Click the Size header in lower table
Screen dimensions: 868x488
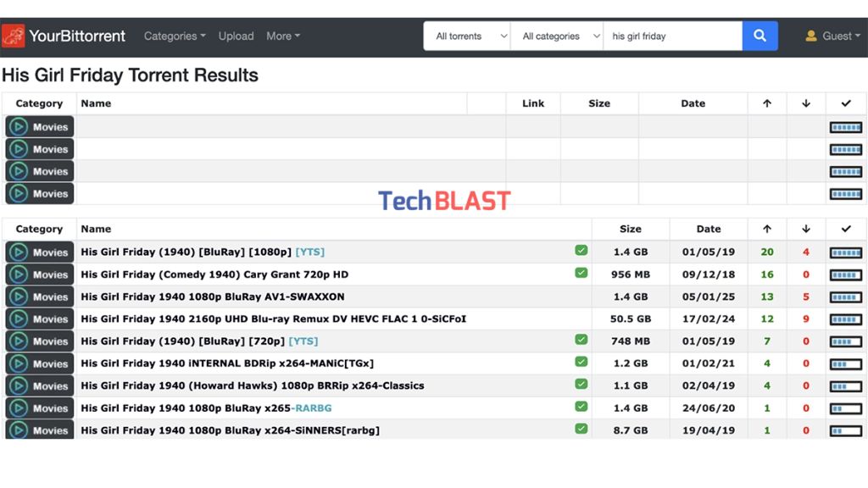[631, 229]
